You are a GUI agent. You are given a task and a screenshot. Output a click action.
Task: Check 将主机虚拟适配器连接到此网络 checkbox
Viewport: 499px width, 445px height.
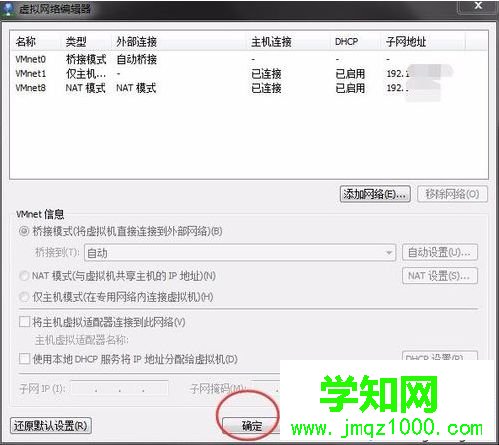24,322
